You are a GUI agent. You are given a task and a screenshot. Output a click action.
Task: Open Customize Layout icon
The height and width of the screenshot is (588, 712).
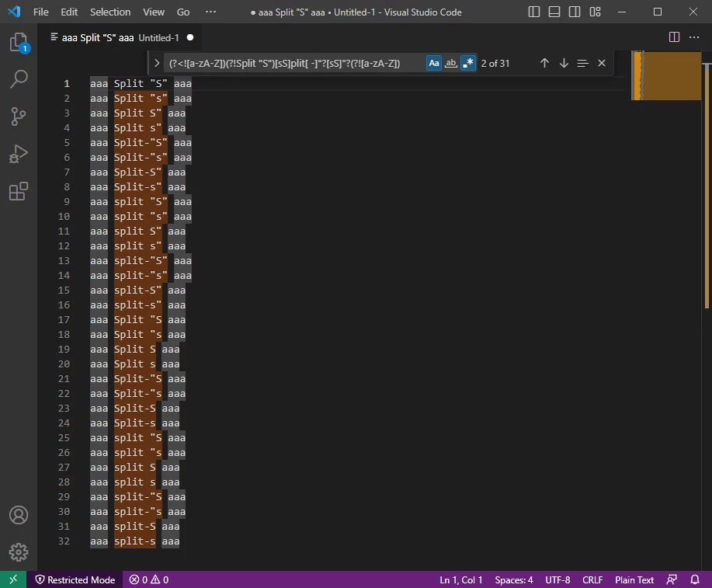pyautogui.click(x=595, y=12)
